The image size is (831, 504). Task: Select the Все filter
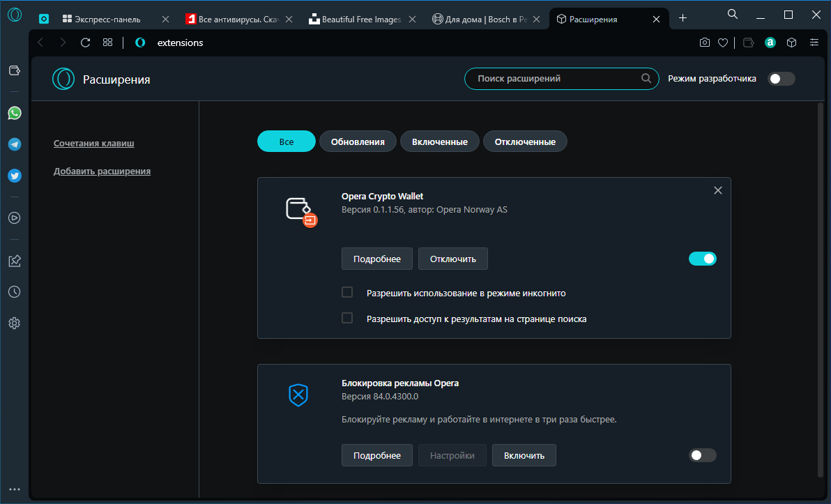[287, 142]
